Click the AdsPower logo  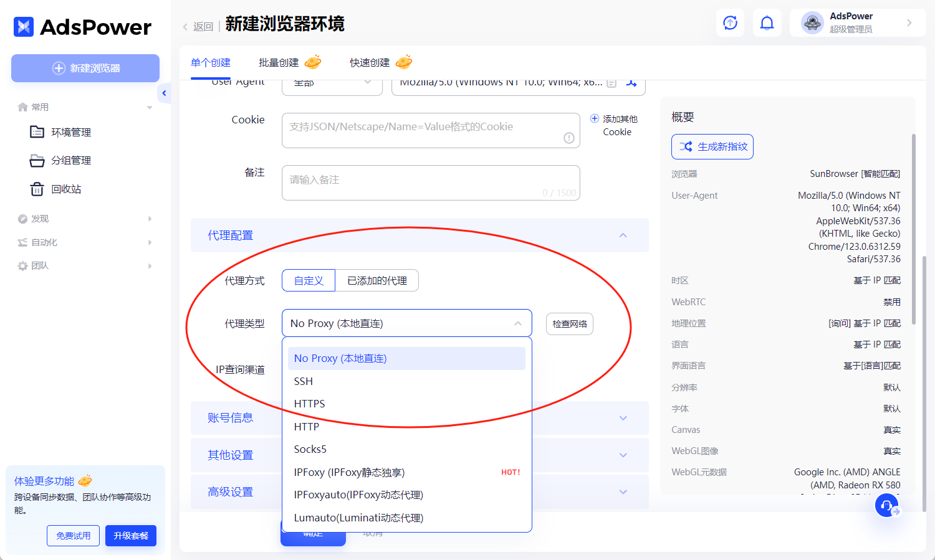point(82,27)
